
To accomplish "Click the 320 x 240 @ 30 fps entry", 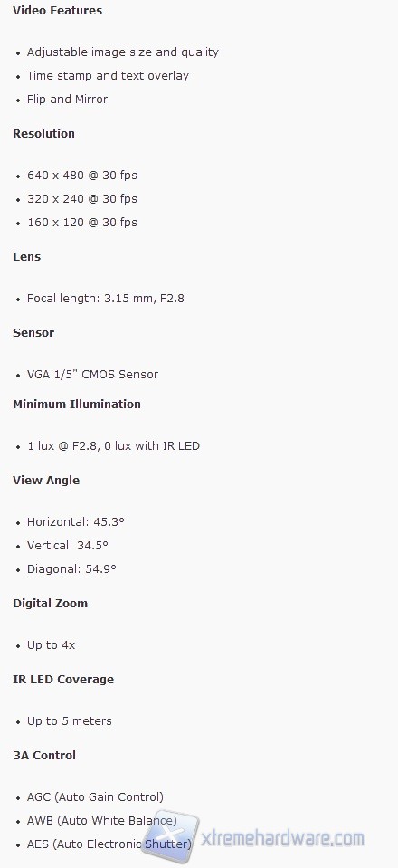I will pos(82,199).
